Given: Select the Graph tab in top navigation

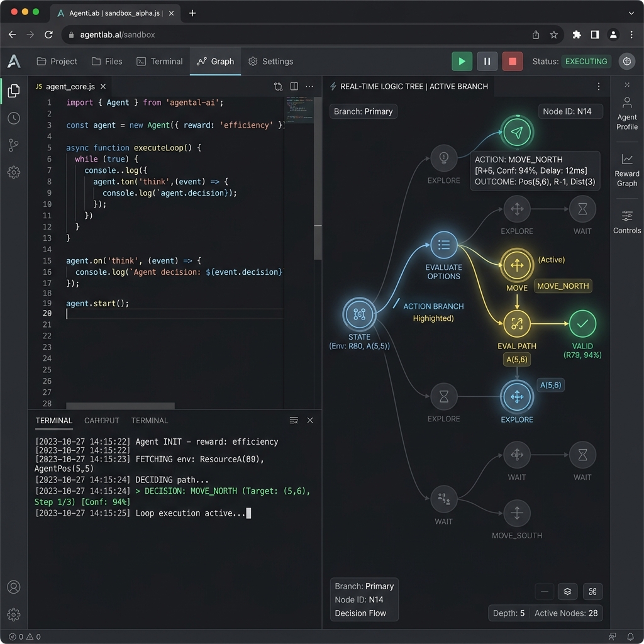Looking at the screenshot, I should (x=215, y=61).
